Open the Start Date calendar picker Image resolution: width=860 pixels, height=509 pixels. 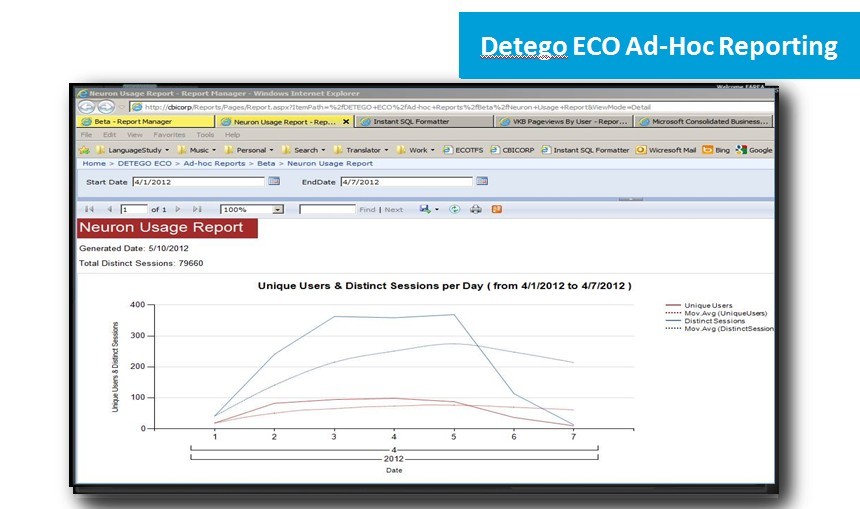274,181
